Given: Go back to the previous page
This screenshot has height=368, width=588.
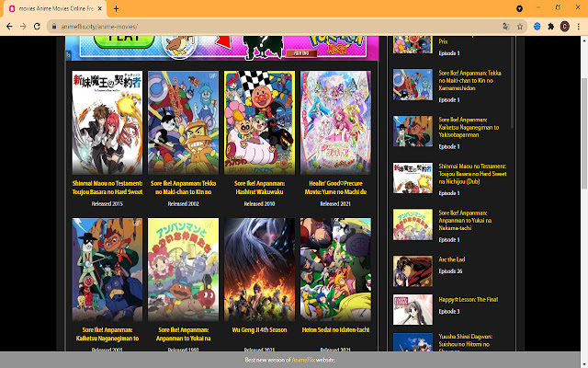Looking at the screenshot, I should [x=9, y=27].
